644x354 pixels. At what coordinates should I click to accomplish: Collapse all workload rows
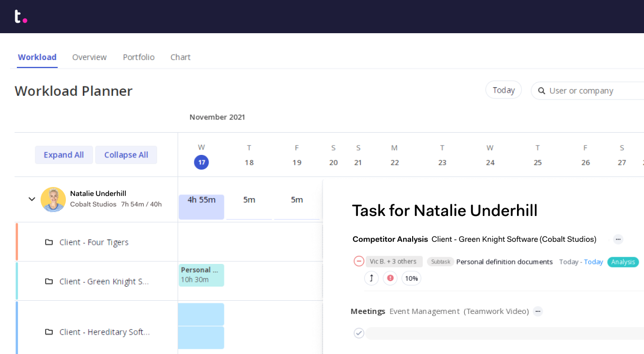pos(126,155)
